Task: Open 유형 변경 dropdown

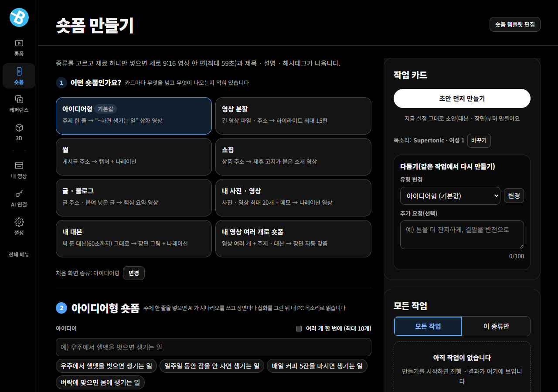Action: point(450,196)
